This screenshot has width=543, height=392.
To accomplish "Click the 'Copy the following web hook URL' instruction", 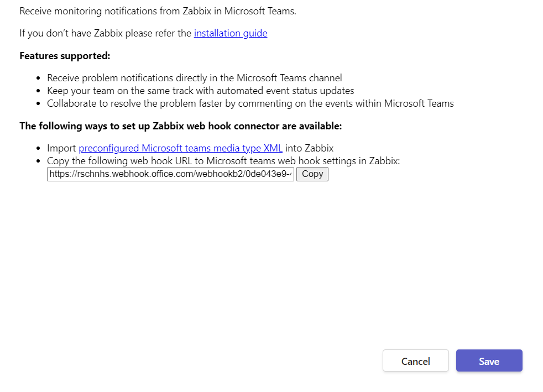I will click(x=223, y=161).
